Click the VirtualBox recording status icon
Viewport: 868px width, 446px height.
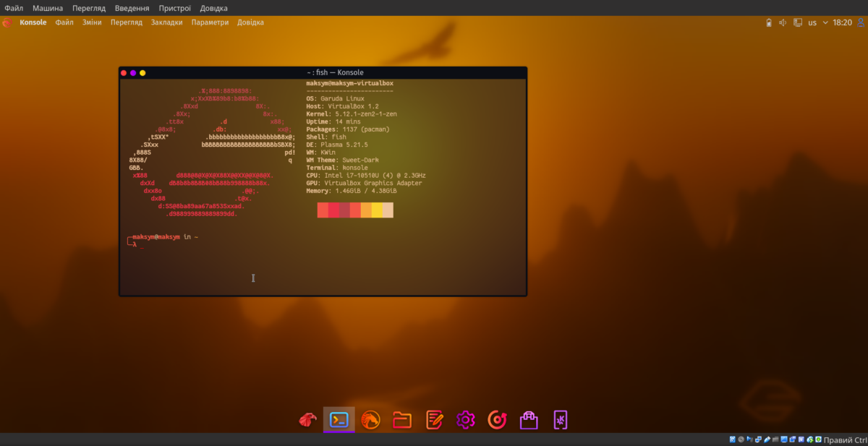[x=793, y=439]
